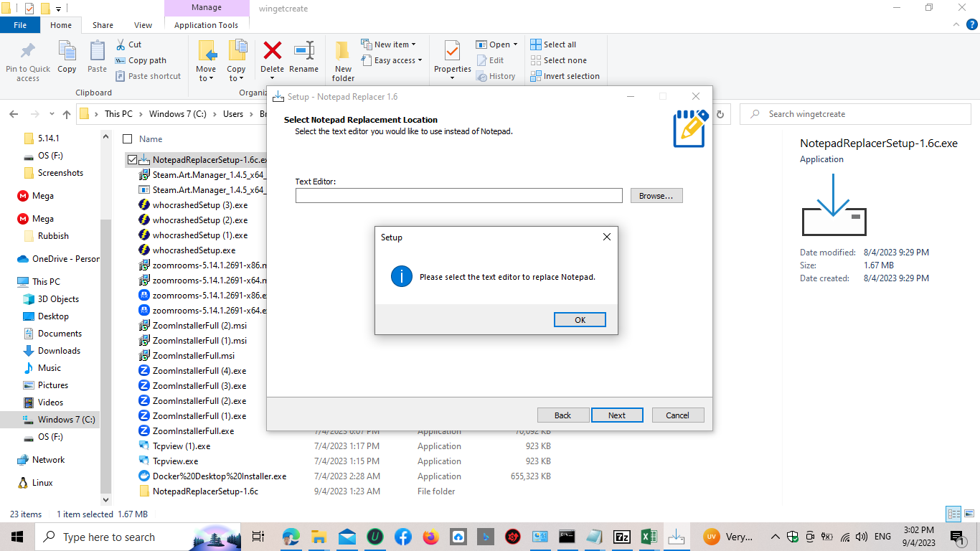The image size is (980, 551).
Task: Dismiss the Setup alert with OK
Action: coord(580,319)
